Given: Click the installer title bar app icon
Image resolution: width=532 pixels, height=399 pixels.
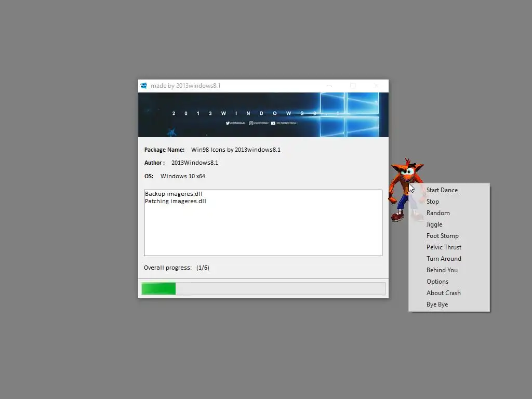Looking at the screenshot, I should (x=144, y=86).
